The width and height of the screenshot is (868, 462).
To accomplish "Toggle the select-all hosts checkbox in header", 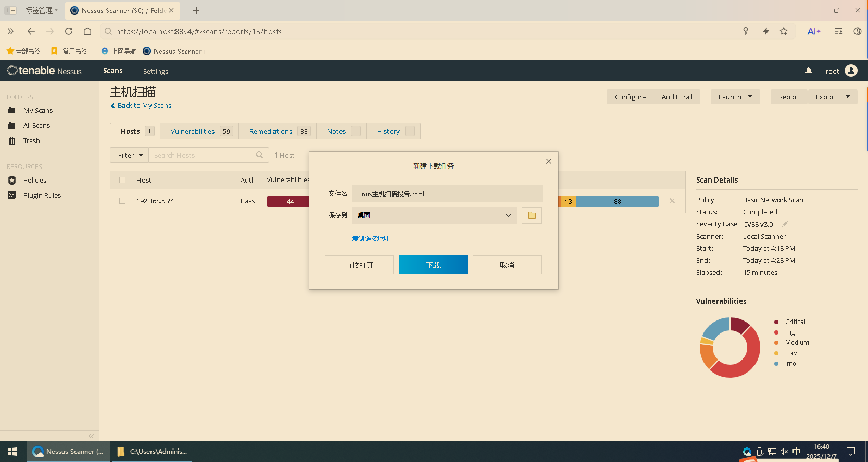I will tap(122, 180).
